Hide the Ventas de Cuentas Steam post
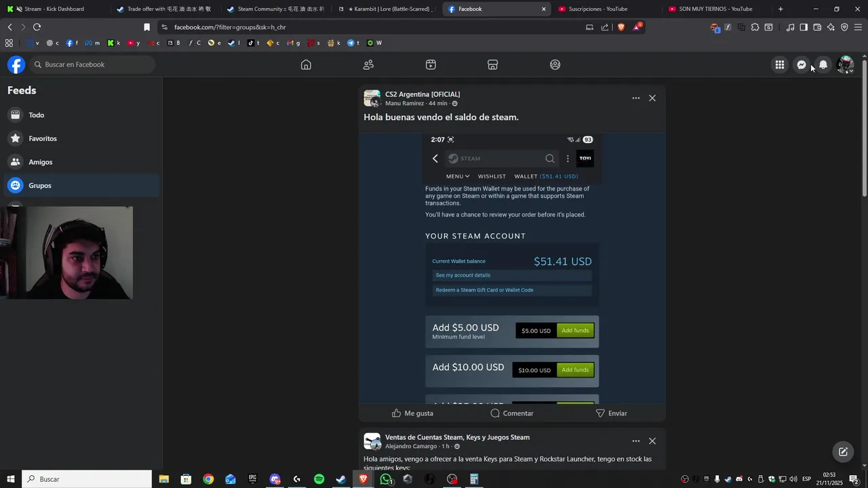This screenshot has width=868, height=488. click(x=652, y=441)
